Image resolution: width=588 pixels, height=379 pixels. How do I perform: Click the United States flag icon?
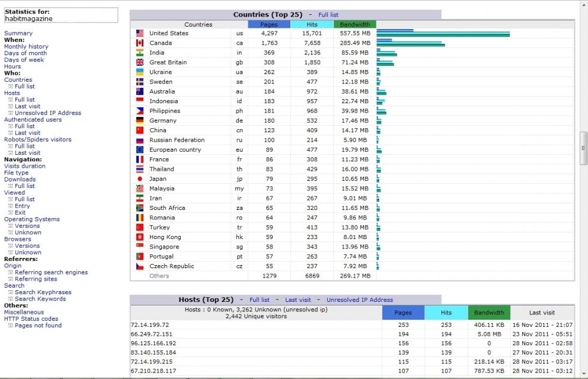[140, 33]
